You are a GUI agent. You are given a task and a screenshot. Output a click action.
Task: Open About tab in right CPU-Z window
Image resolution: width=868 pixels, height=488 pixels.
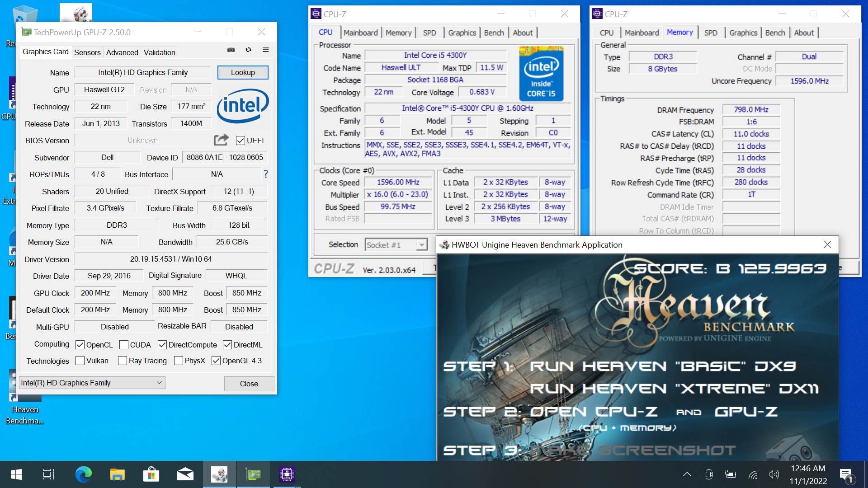pos(803,33)
